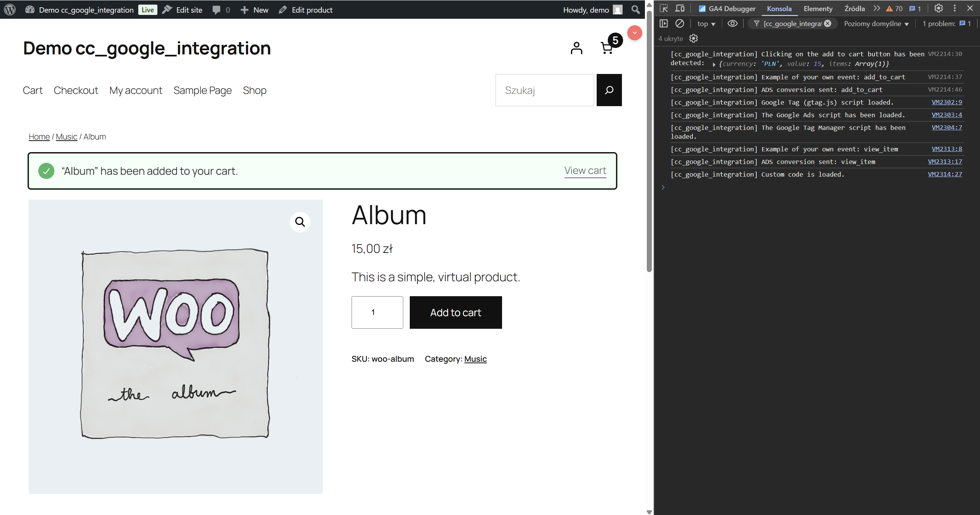
Task: Click the clear console icon
Action: coord(680,24)
